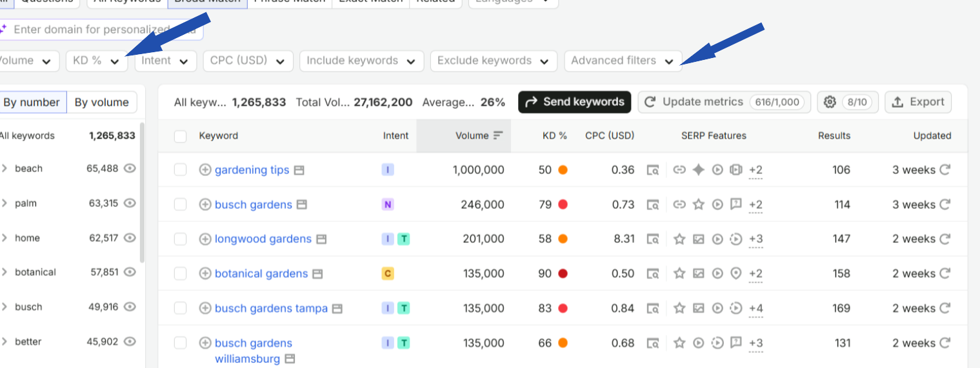
Task: Open the CPC (USD) filter dropdown
Action: point(248,61)
